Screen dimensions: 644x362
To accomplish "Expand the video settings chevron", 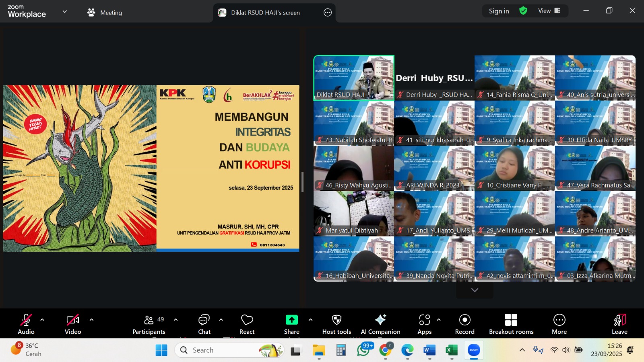I will coord(91,320).
